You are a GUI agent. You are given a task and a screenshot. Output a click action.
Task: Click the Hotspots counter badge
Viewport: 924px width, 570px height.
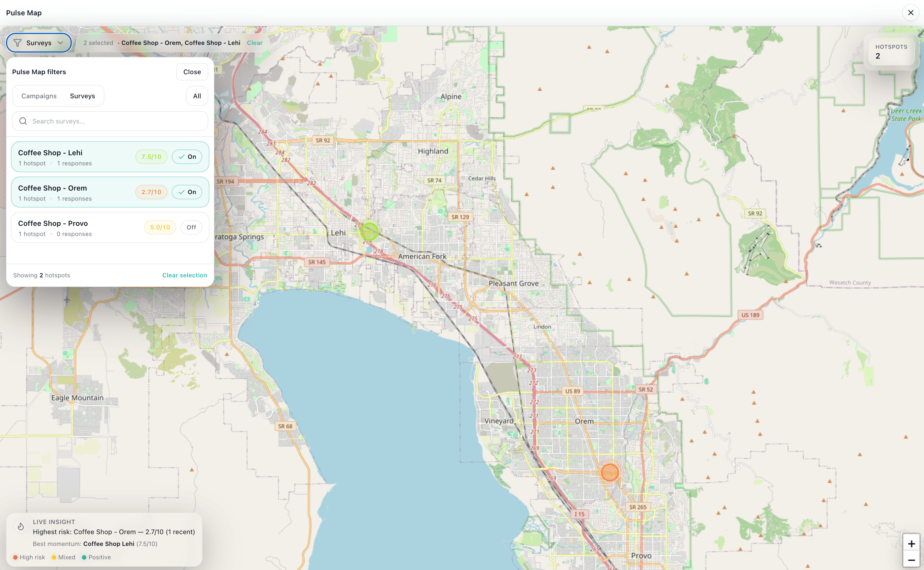point(891,52)
